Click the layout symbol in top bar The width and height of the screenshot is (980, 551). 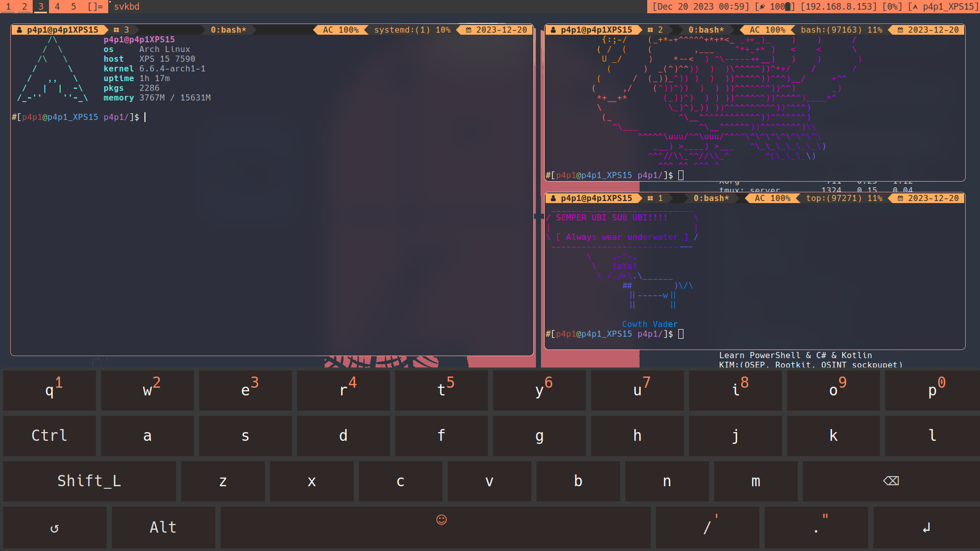(95, 7)
